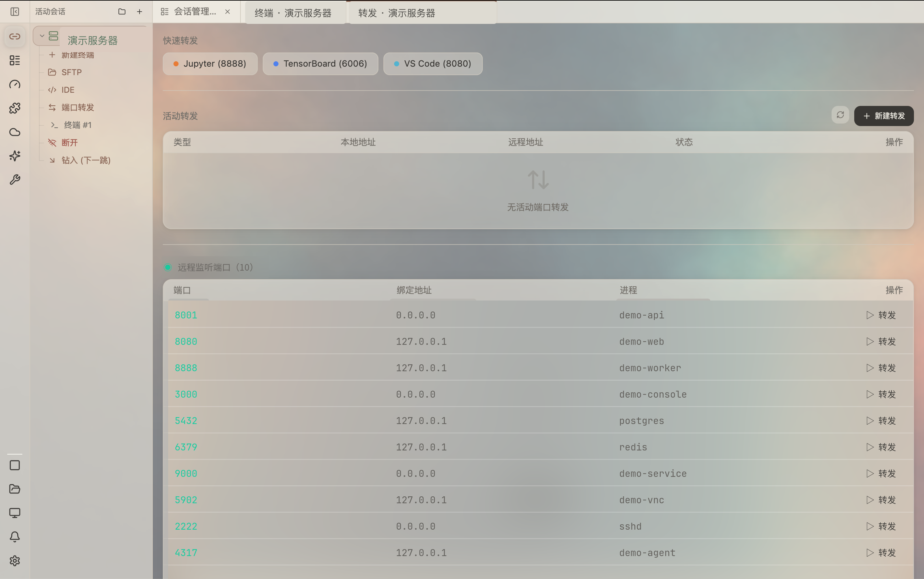
Task: Open settings gear icon
Action: point(14,561)
